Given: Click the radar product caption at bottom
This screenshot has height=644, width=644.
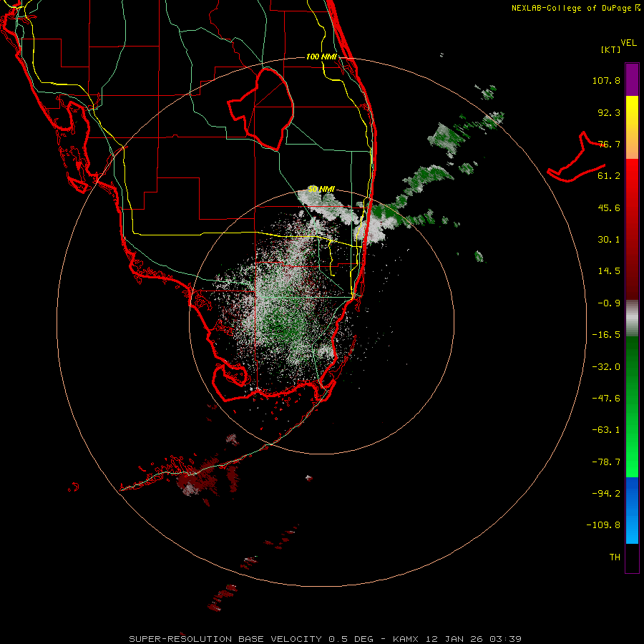Looking at the screenshot, I should (326, 639).
